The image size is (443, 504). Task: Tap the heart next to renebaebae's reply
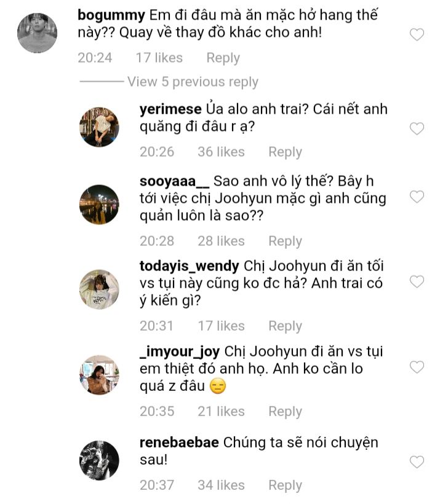click(417, 462)
